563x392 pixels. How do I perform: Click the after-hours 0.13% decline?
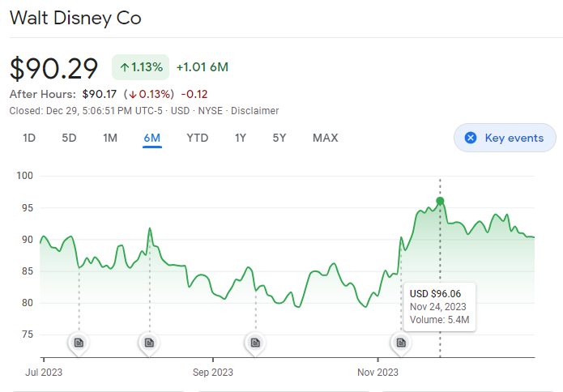[149, 94]
